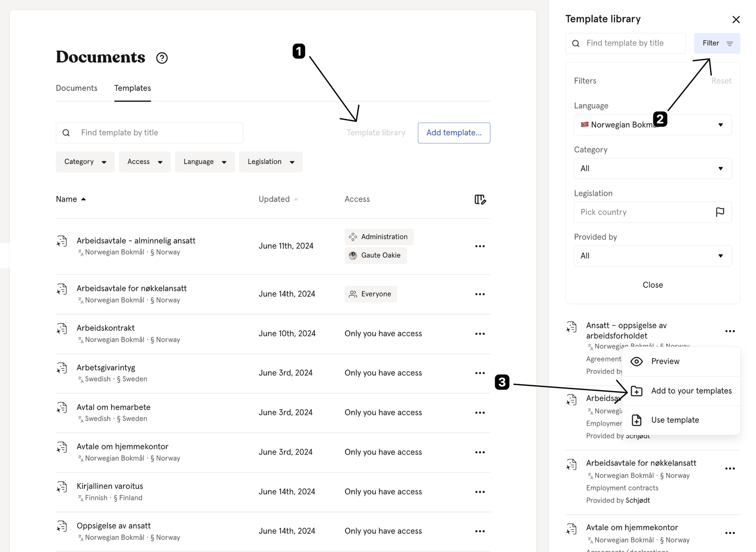
Task: Switch to the Documents tab
Action: (76, 88)
